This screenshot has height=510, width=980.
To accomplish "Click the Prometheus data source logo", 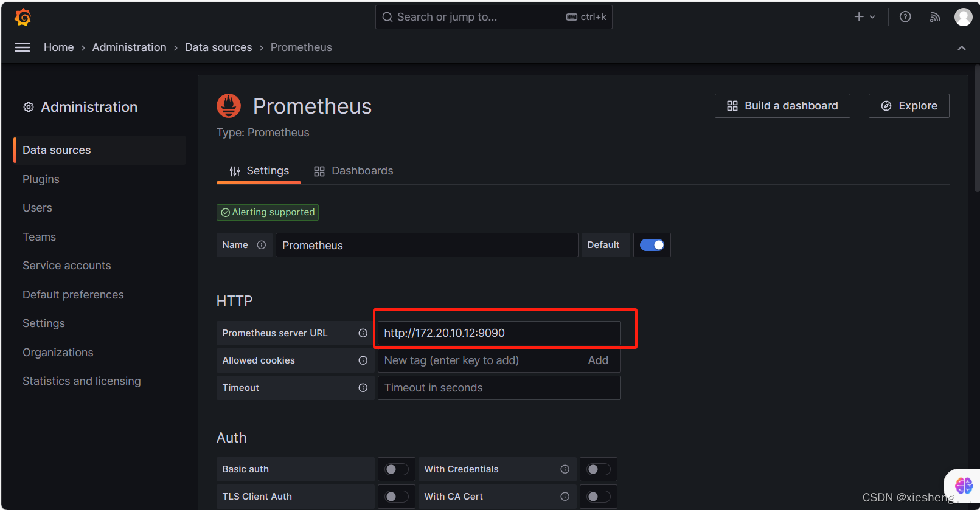I will click(229, 105).
